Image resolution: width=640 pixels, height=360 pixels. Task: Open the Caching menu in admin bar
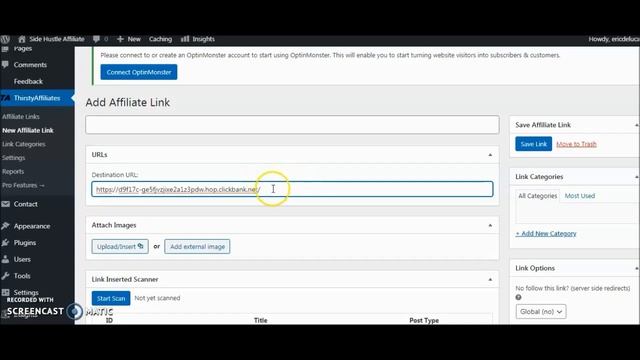pyautogui.click(x=160, y=39)
